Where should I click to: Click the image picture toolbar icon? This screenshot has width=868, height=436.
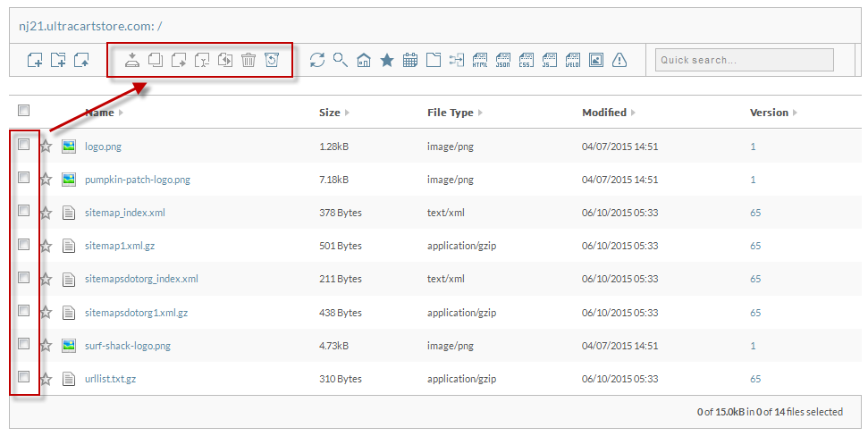(x=596, y=60)
